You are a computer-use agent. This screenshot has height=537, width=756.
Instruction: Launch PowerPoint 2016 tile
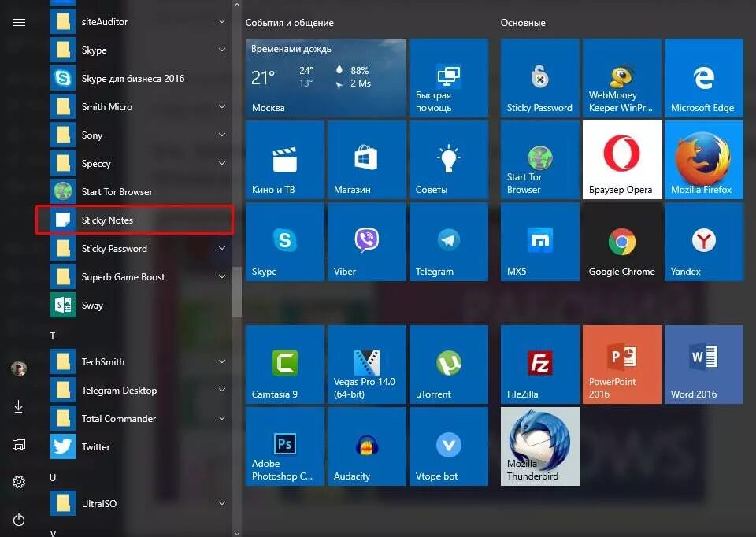click(x=622, y=365)
